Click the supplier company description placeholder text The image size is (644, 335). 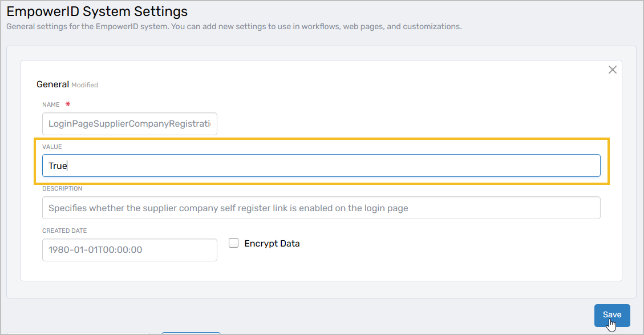point(228,208)
